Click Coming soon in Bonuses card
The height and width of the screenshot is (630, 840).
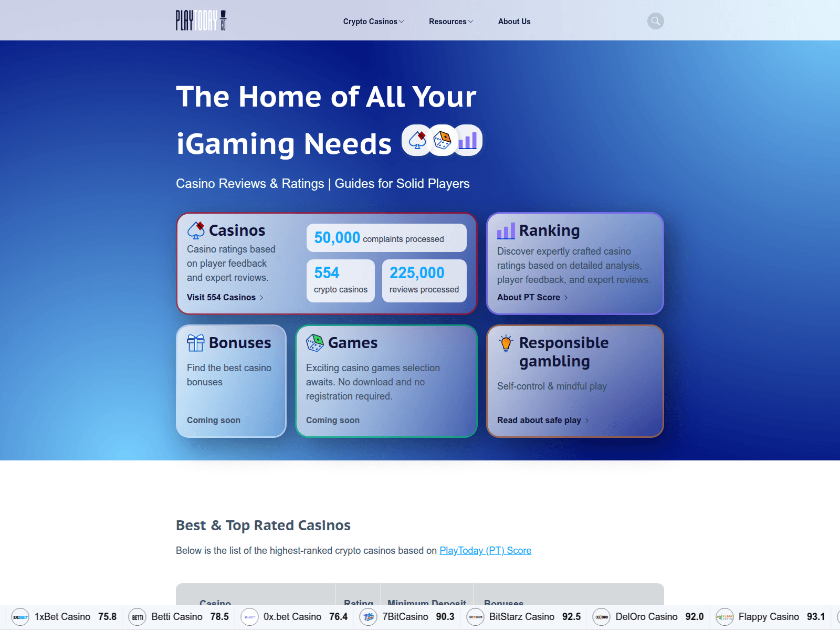[214, 420]
